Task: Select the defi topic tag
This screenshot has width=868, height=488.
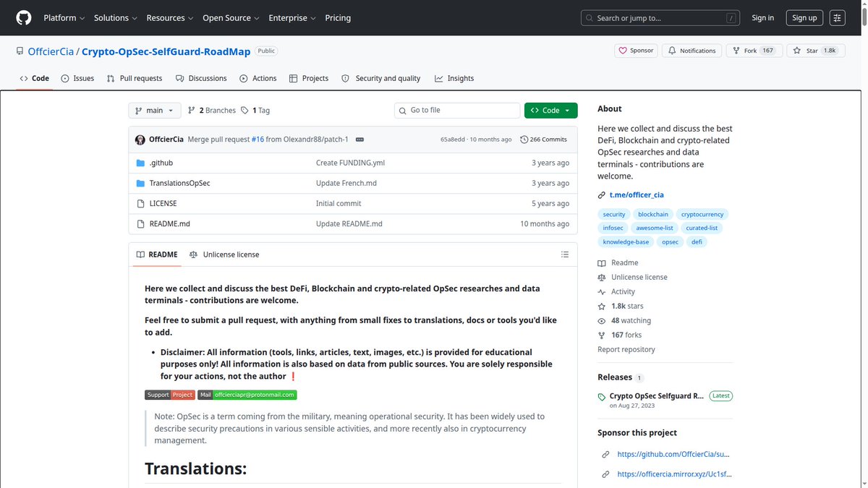Action: pos(697,242)
